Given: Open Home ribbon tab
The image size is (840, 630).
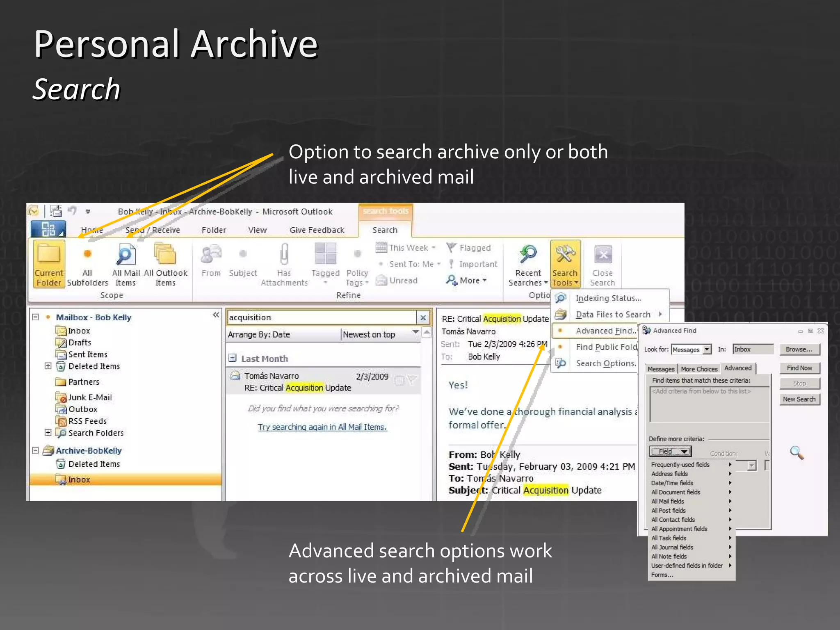Looking at the screenshot, I should pyautogui.click(x=92, y=230).
